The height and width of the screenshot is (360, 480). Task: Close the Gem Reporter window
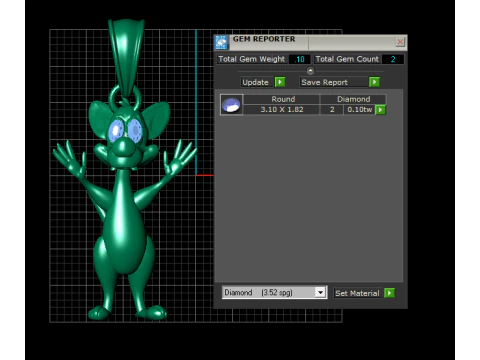tap(400, 42)
